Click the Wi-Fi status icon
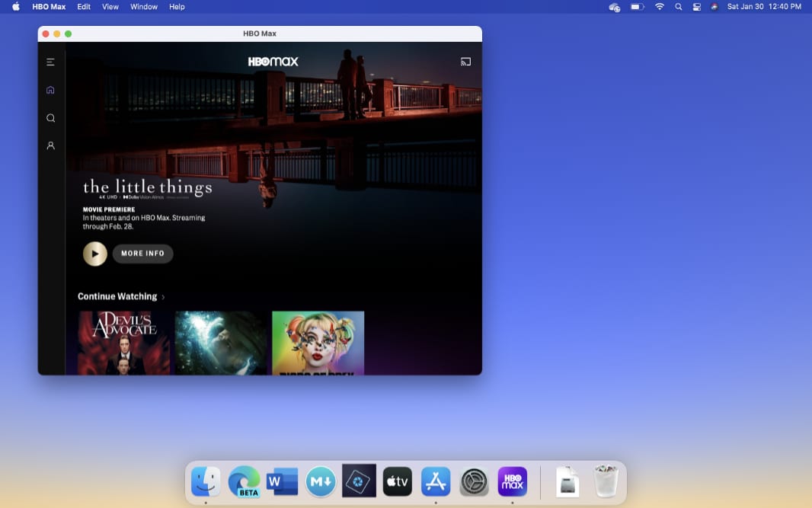This screenshot has width=812, height=508. [659, 7]
